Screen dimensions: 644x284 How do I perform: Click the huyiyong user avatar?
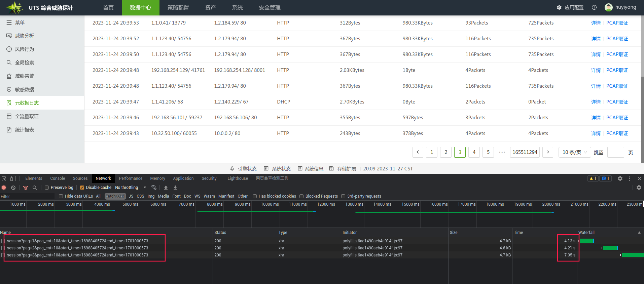[x=608, y=7]
